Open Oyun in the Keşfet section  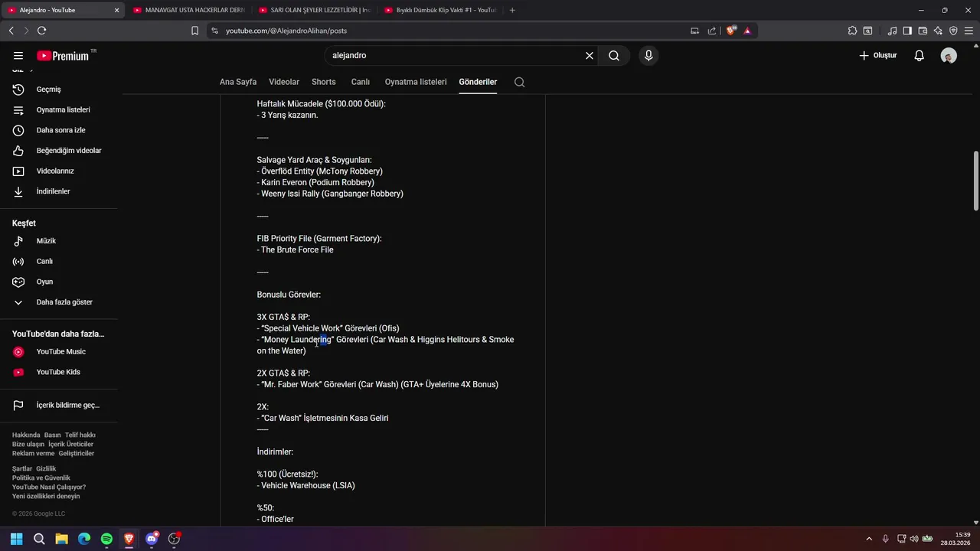tap(59, 282)
